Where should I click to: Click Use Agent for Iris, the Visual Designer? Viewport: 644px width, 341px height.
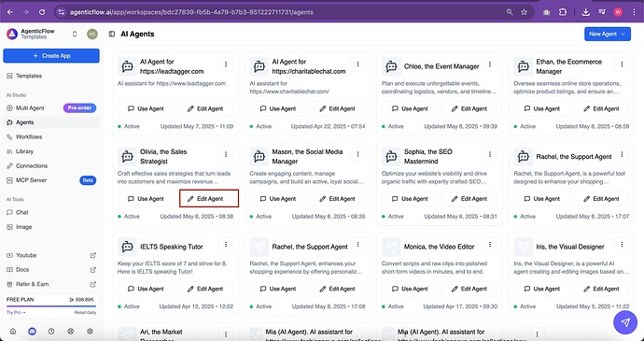point(541,289)
